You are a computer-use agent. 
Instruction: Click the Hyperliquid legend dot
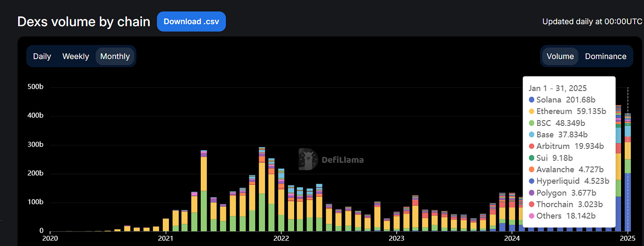coord(531,181)
